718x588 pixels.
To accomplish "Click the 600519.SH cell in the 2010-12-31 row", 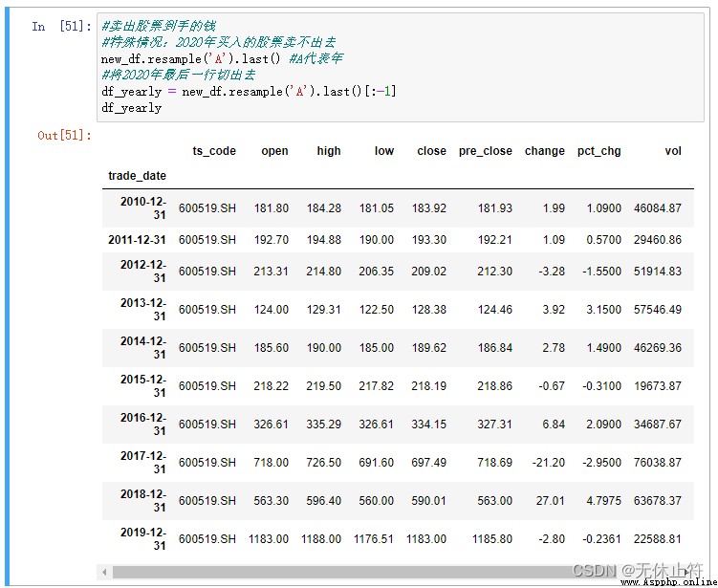I will (207, 208).
